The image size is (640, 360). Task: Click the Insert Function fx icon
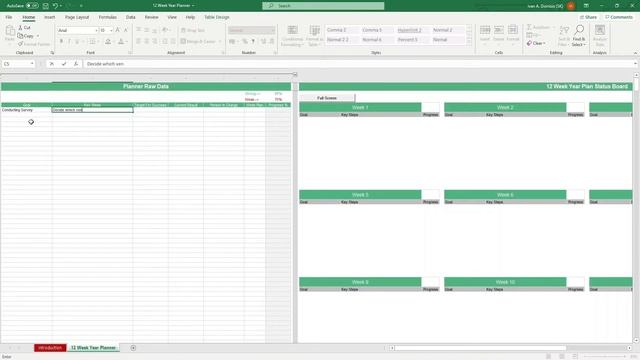(76, 64)
